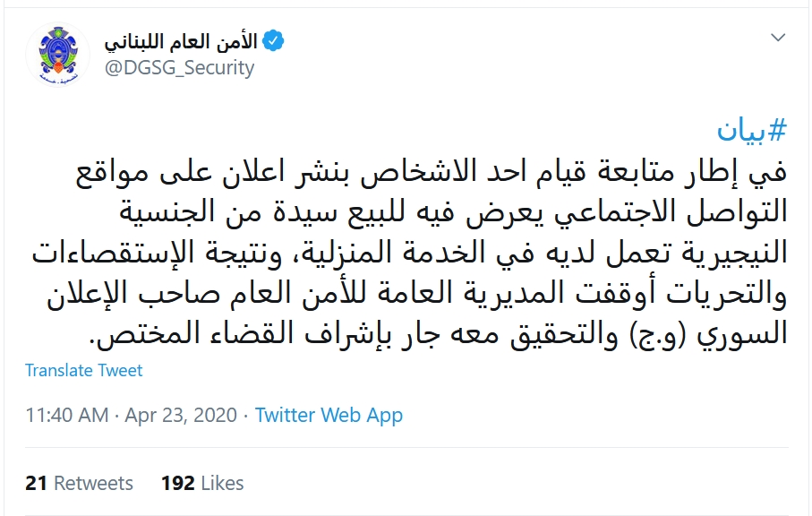Viewport: 812px width, 516px height.
Task: Click the display name الأمن العام اللبناني
Action: (x=181, y=41)
